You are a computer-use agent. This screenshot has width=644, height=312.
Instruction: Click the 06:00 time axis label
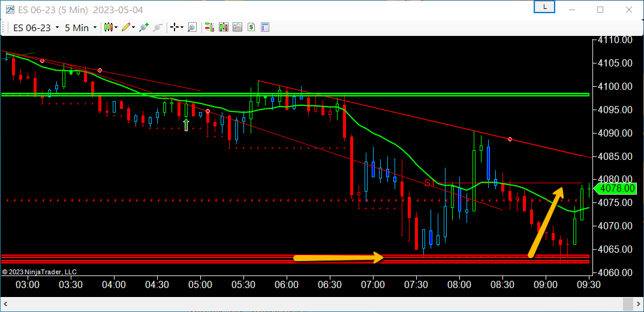[x=287, y=284]
